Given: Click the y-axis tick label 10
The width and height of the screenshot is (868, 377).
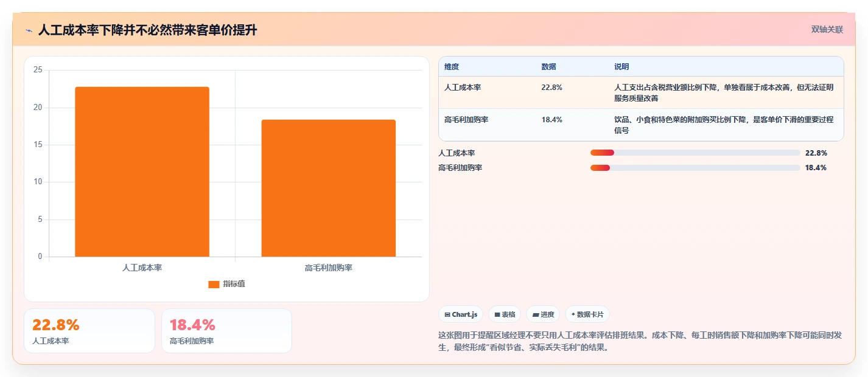Looking at the screenshot, I should point(38,182).
